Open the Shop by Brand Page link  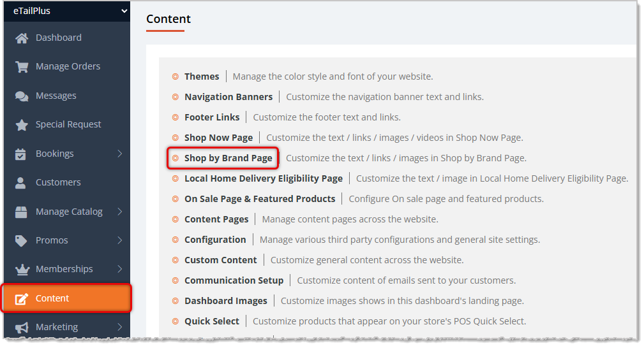click(x=228, y=159)
